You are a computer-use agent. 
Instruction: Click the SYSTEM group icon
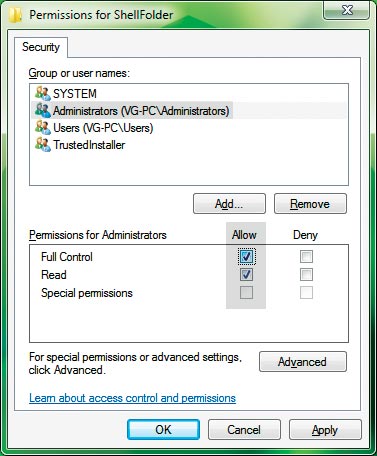coord(43,93)
